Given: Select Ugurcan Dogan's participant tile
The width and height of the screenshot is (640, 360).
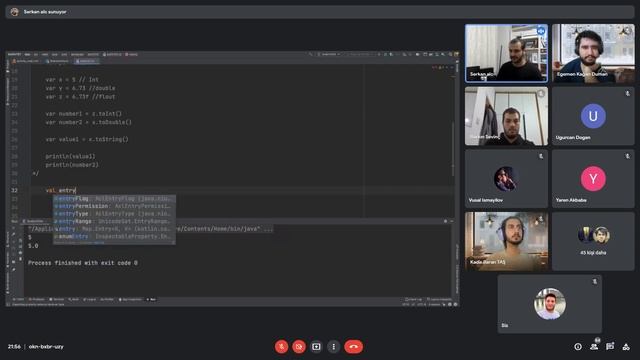Looking at the screenshot, I should 593,116.
